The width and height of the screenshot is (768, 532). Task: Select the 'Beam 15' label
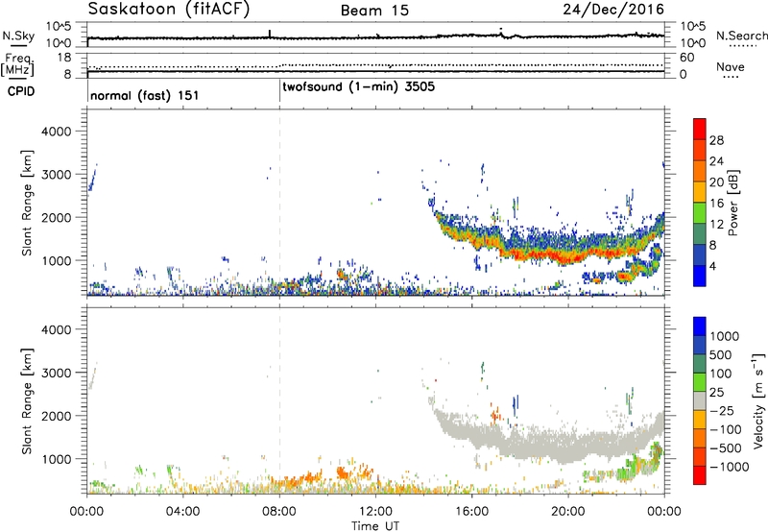pyautogui.click(x=374, y=11)
